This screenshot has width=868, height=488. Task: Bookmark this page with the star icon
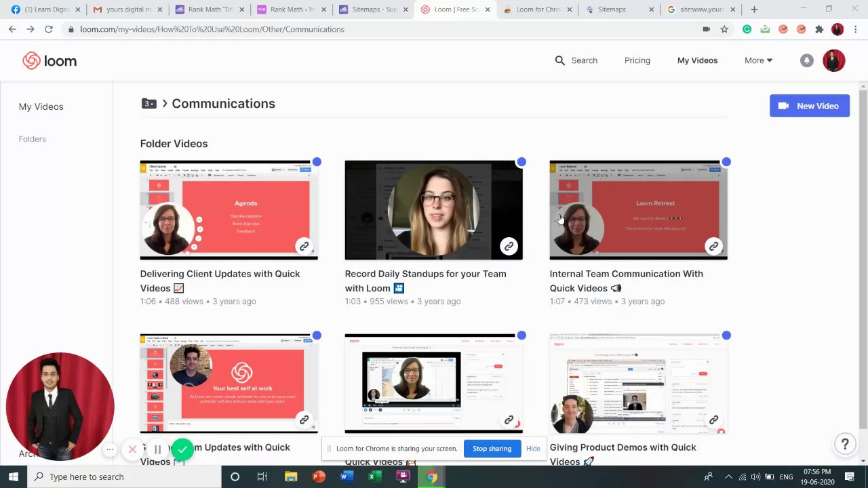(x=724, y=29)
